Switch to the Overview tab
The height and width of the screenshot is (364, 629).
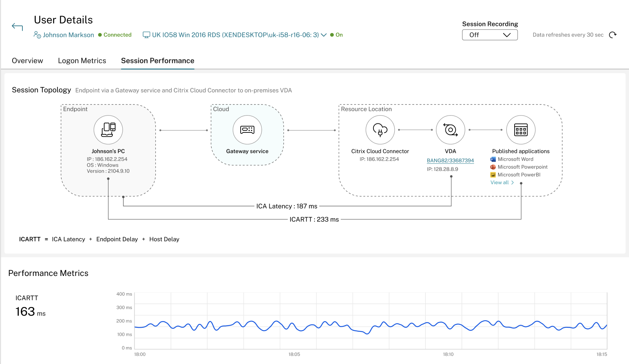(x=28, y=61)
